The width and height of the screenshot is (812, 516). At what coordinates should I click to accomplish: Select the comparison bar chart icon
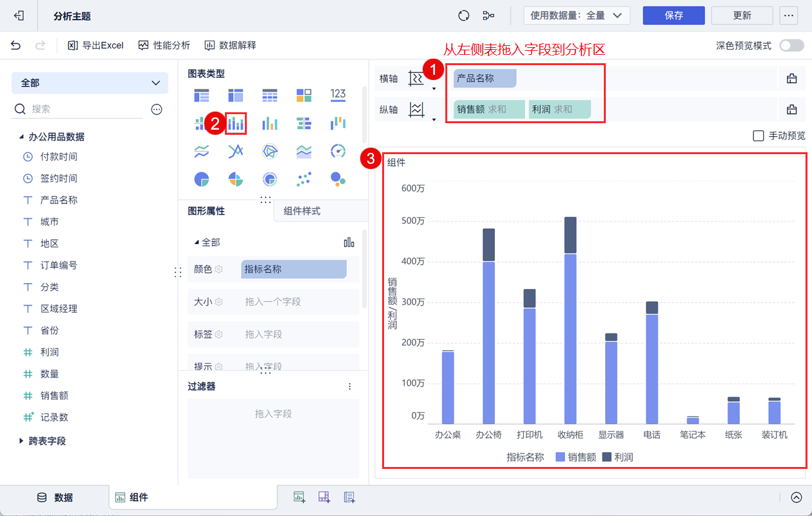pyautogui.click(x=304, y=123)
